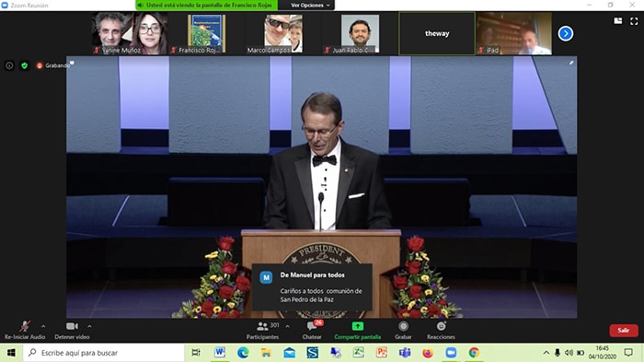The width and height of the screenshot is (644, 362).
Task: Open the Ver Opciones dropdown
Action: (x=310, y=6)
